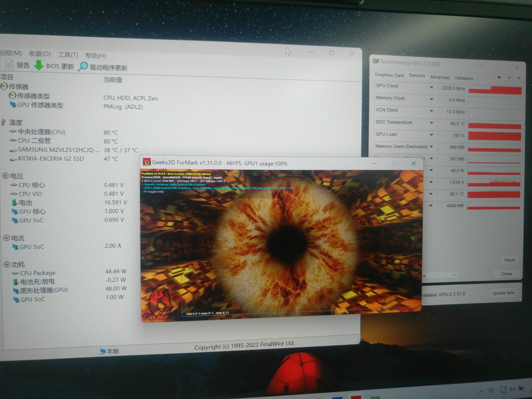
Task: Open the 工具(T) menu
Action: point(68,55)
